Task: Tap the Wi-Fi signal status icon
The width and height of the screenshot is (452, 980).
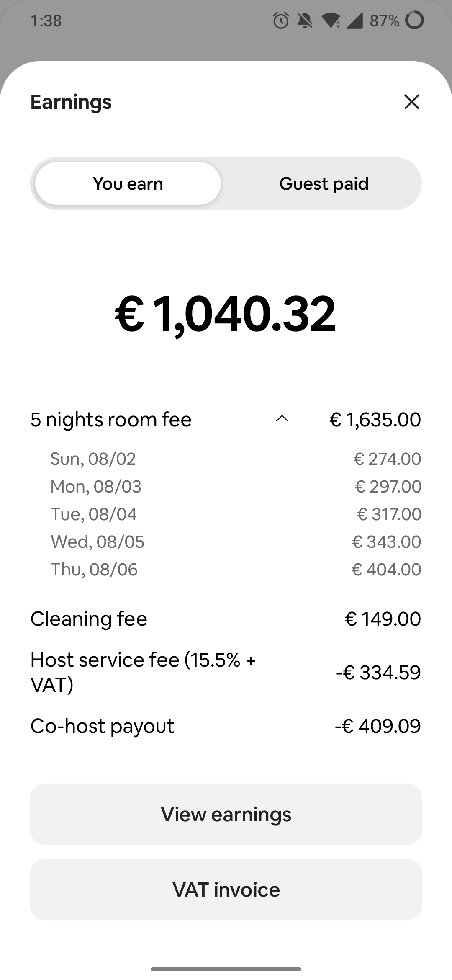Action: click(x=331, y=21)
